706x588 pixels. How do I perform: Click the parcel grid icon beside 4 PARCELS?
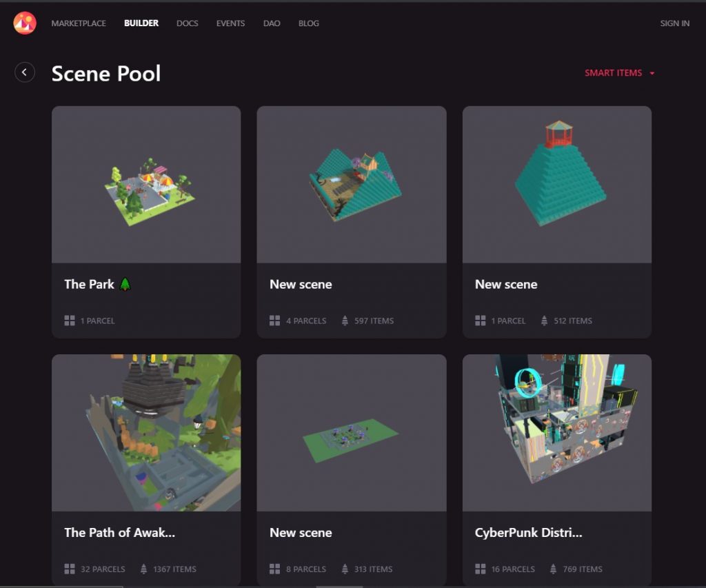click(x=274, y=321)
